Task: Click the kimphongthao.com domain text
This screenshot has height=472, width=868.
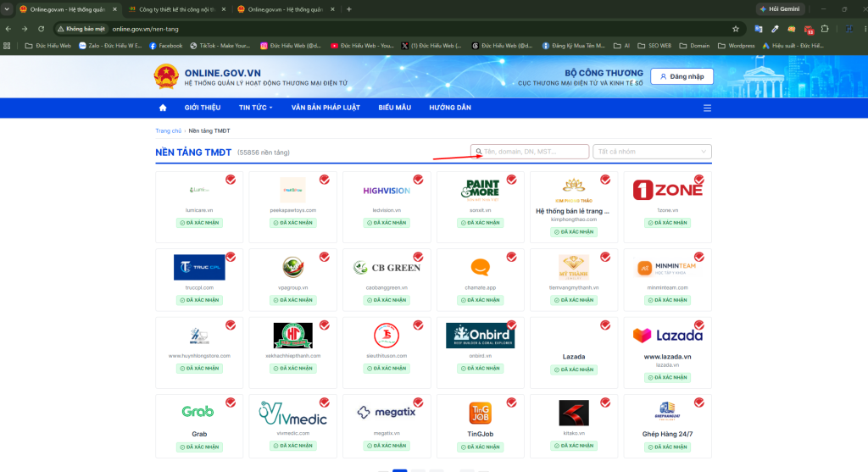Action: pyautogui.click(x=574, y=219)
